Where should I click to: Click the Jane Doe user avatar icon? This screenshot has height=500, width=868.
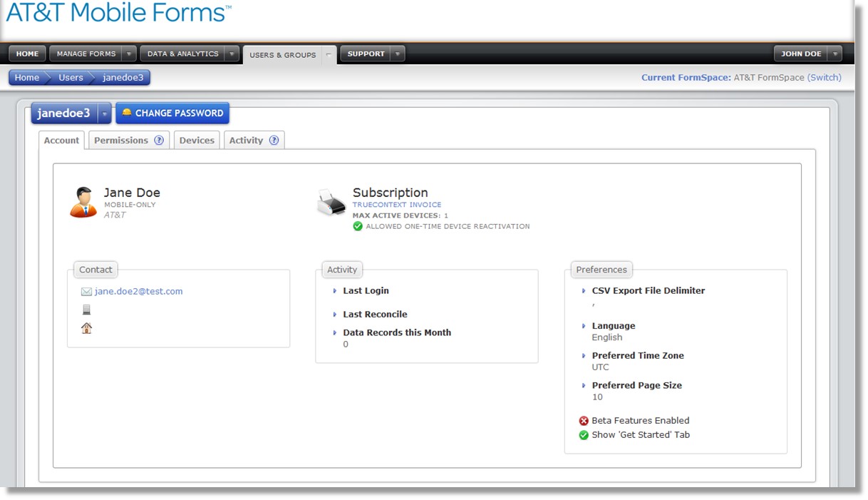coord(83,203)
